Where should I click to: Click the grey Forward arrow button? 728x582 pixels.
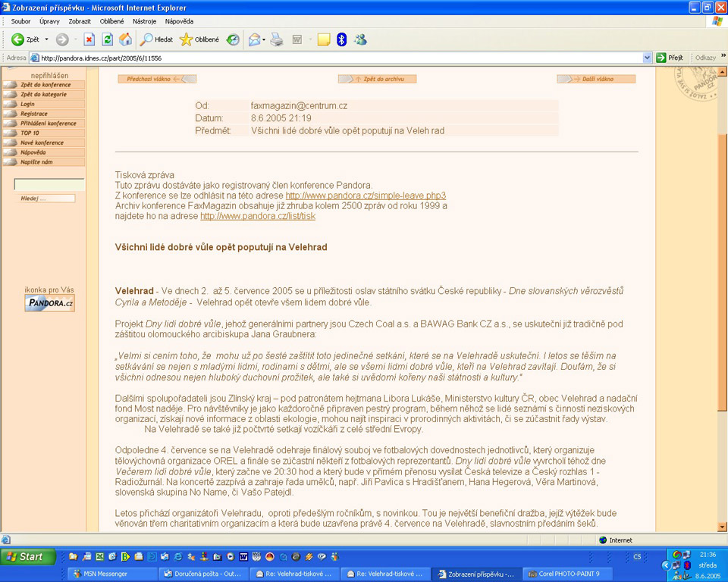click(x=62, y=40)
